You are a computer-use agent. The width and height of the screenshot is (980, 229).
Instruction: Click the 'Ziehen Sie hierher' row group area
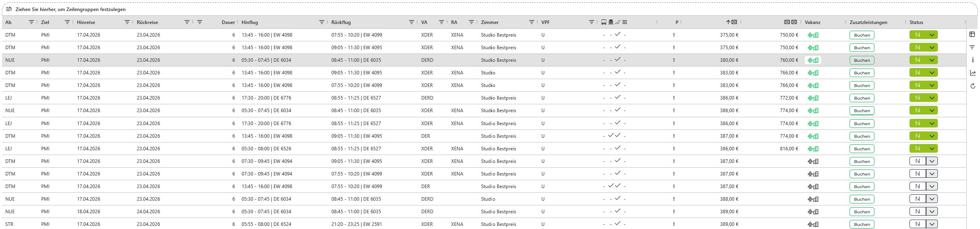490,9
